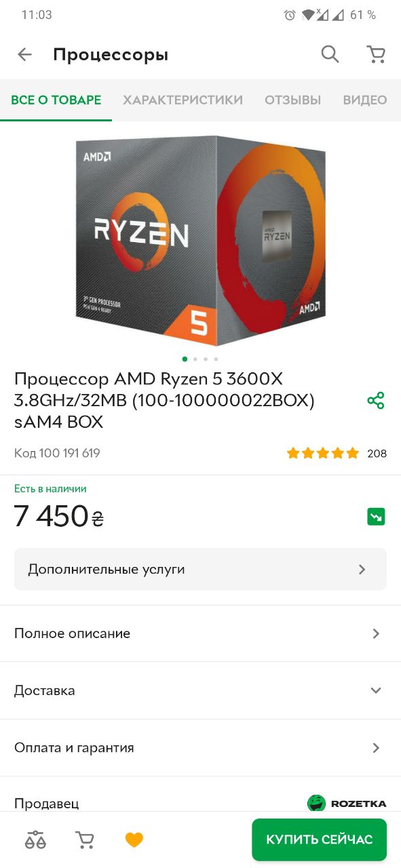The image size is (401, 868).
Task: Switch to the ХАРАКТЕРИСТИКИ tab
Action: [x=183, y=100]
